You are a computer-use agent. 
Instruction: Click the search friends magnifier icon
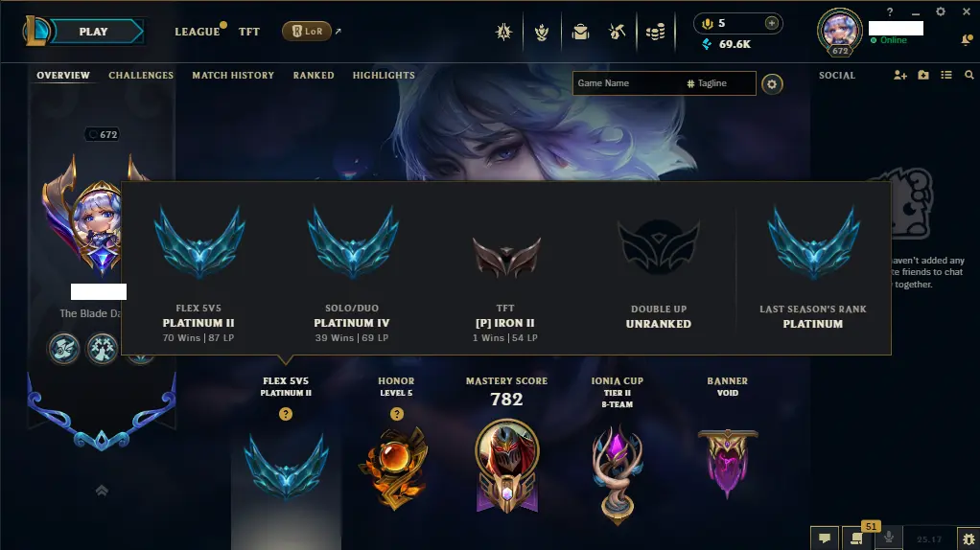(x=968, y=75)
